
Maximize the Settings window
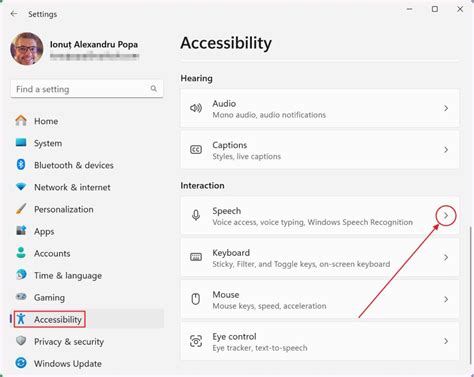pos(435,9)
